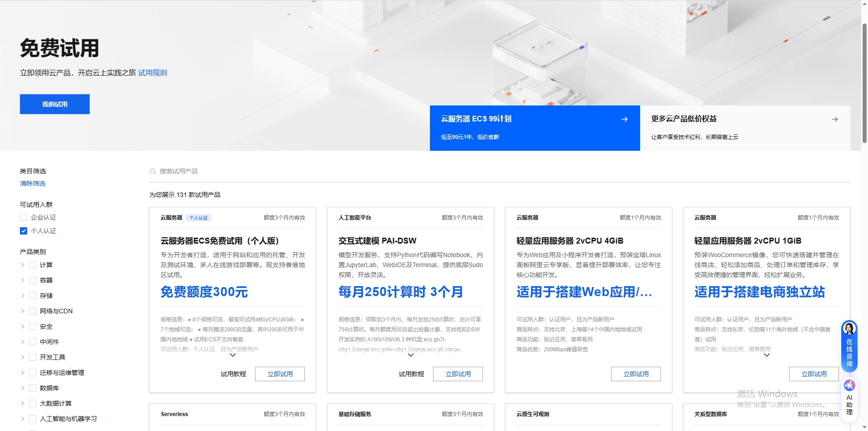Check the 数据库 category checkbox
Image resolution: width=868 pixels, height=431 pixels.
(33, 388)
